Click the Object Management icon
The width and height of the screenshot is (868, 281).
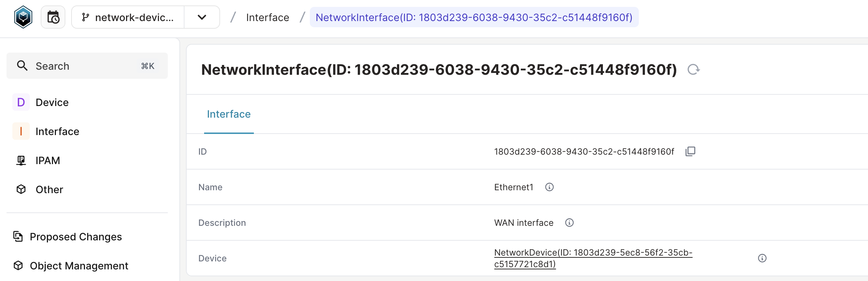(x=17, y=265)
